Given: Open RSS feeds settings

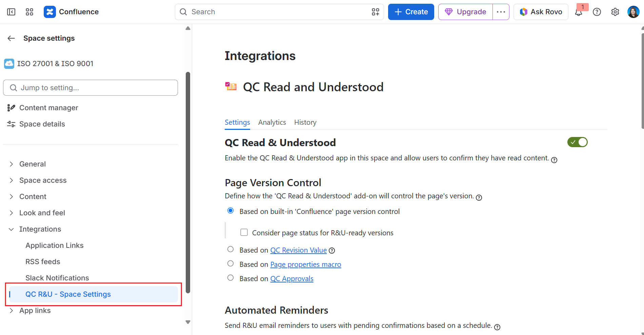Looking at the screenshot, I should coord(43,262).
